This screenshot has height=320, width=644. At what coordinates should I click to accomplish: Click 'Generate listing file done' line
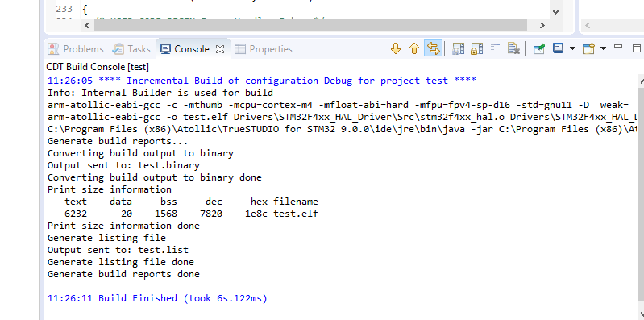pos(121,262)
